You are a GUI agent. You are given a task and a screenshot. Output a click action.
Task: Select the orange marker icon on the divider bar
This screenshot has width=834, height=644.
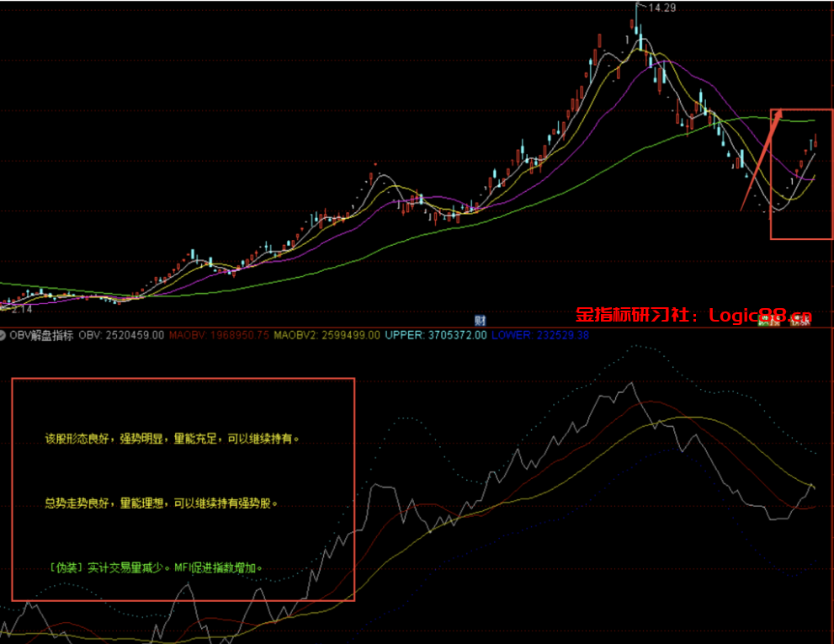[774, 320]
